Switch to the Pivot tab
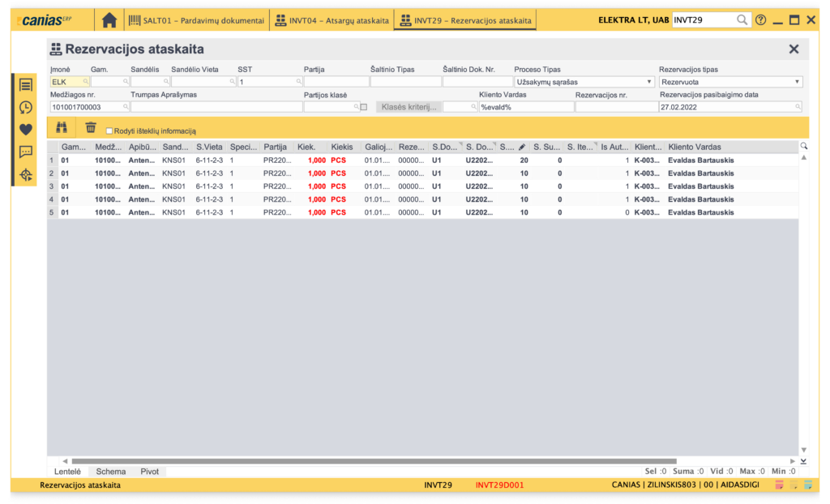The height and width of the screenshot is (504, 830). point(150,471)
